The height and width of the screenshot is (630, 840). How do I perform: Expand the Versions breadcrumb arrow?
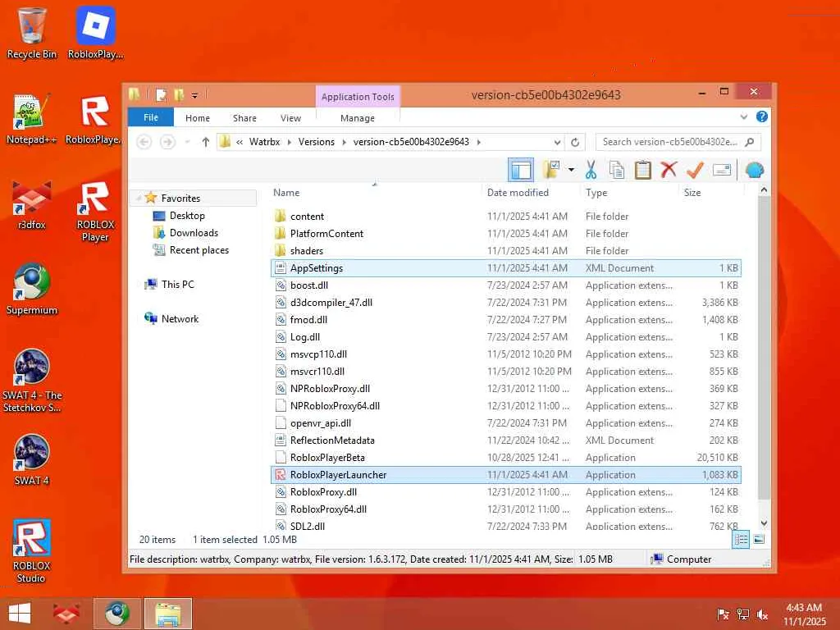[x=344, y=142]
